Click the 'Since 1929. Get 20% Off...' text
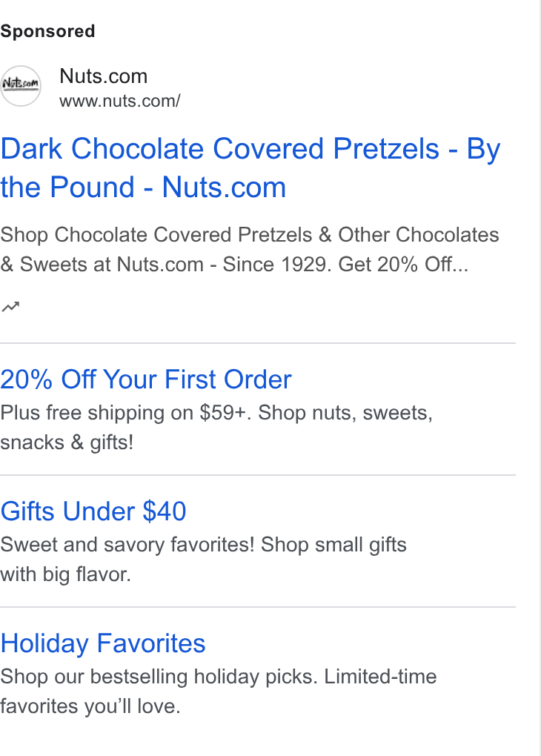 (x=345, y=264)
